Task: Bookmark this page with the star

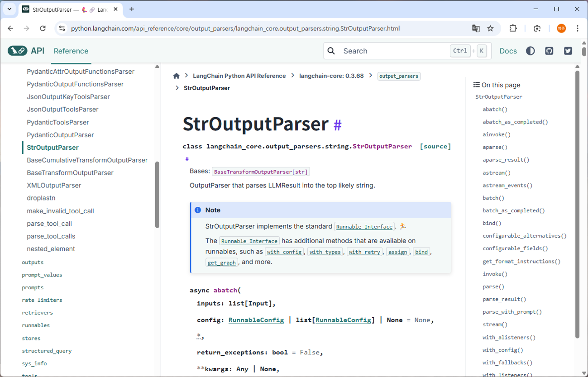Action: tap(490, 28)
